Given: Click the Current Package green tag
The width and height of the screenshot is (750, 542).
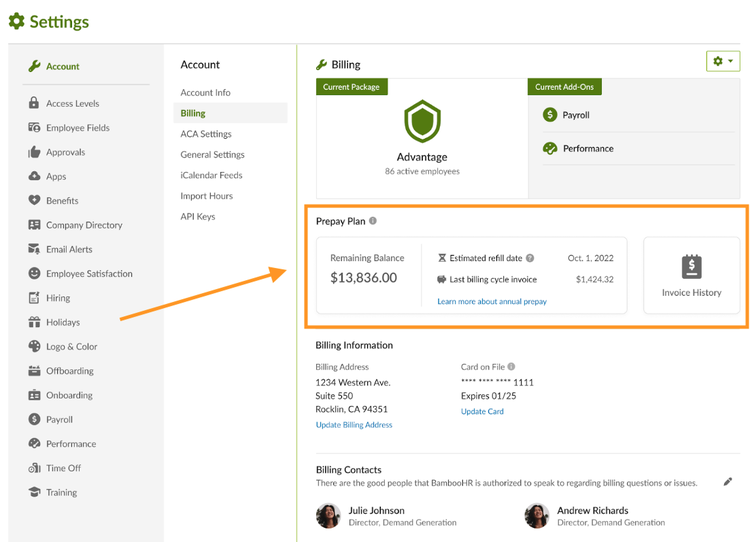Looking at the screenshot, I should tap(352, 87).
